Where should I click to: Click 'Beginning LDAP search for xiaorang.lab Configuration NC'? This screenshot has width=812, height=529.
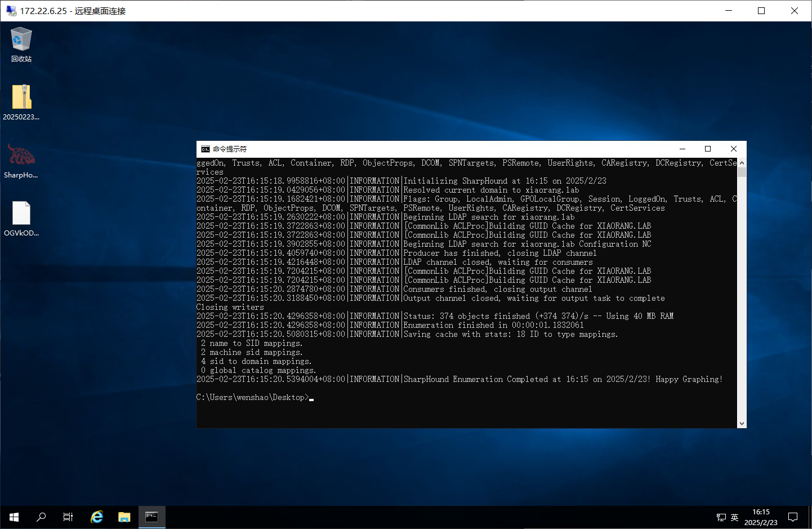point(528,244)
